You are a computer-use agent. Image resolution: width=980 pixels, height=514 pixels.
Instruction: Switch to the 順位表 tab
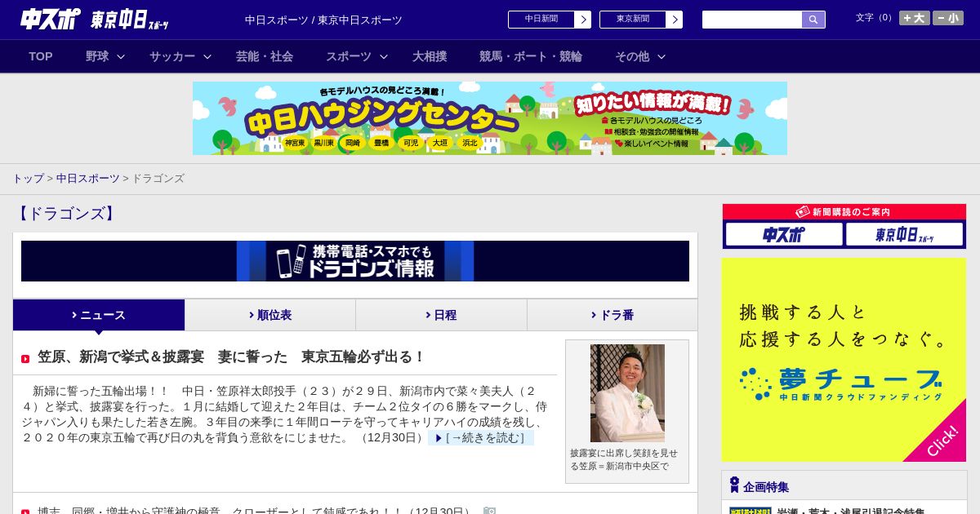tap(270, 315)
